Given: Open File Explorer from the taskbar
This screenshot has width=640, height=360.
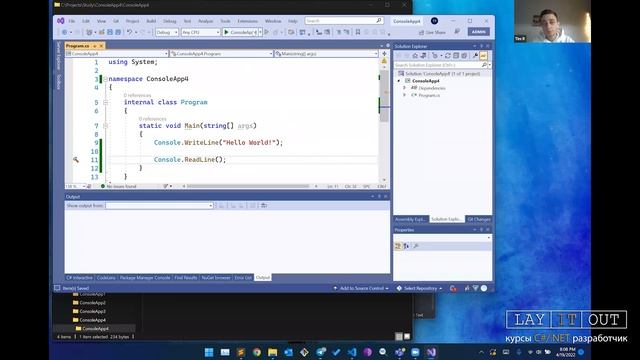Looking at the screenshot, I should tap(273, 352).
